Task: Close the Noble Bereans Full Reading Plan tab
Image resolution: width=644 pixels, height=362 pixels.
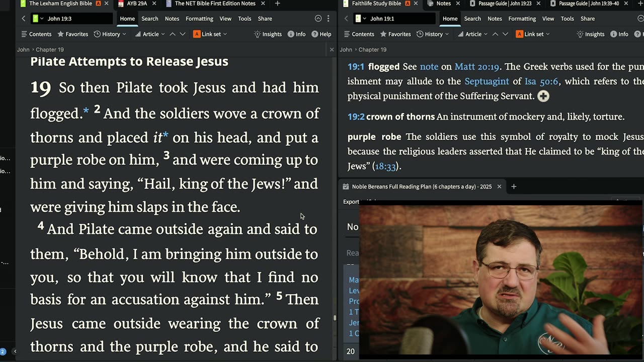Action: (x=499, y=187)
